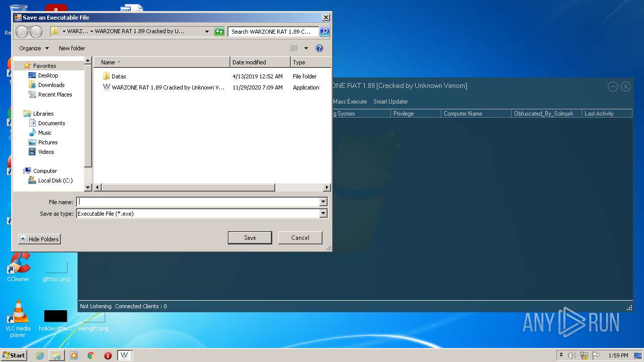The height and width of the screenshot is (362, 644).
Task: Click the change view icon
Action: (294, 48)
